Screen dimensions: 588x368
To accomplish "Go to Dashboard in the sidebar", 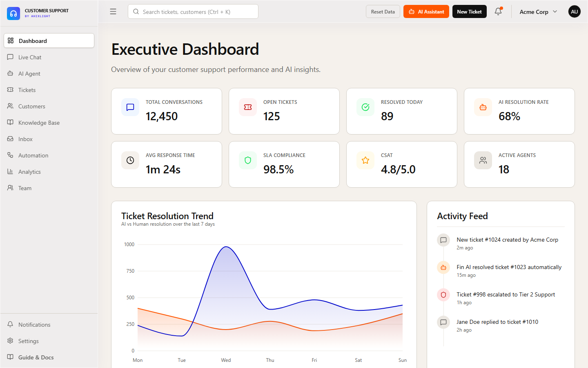I will [49, 41].
